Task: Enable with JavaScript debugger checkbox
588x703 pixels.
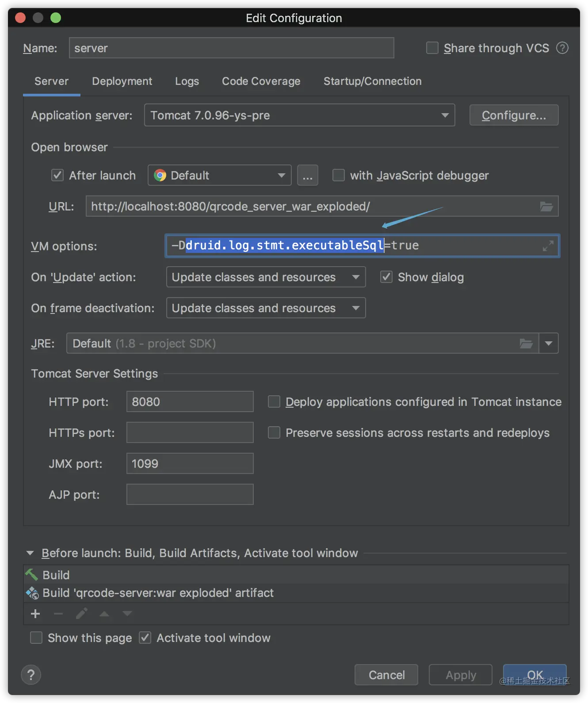Action: [339, 175]
